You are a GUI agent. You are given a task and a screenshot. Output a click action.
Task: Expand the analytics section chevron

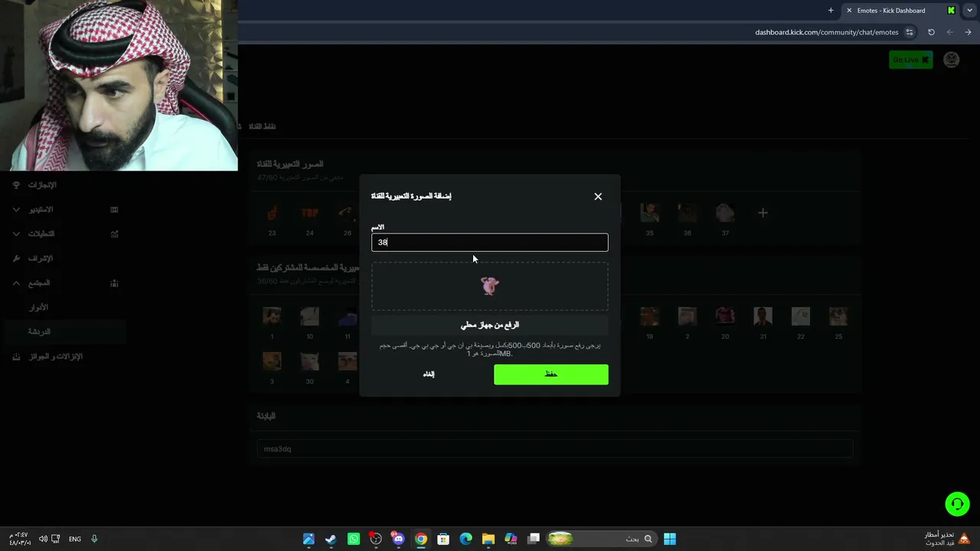point(16,234)
